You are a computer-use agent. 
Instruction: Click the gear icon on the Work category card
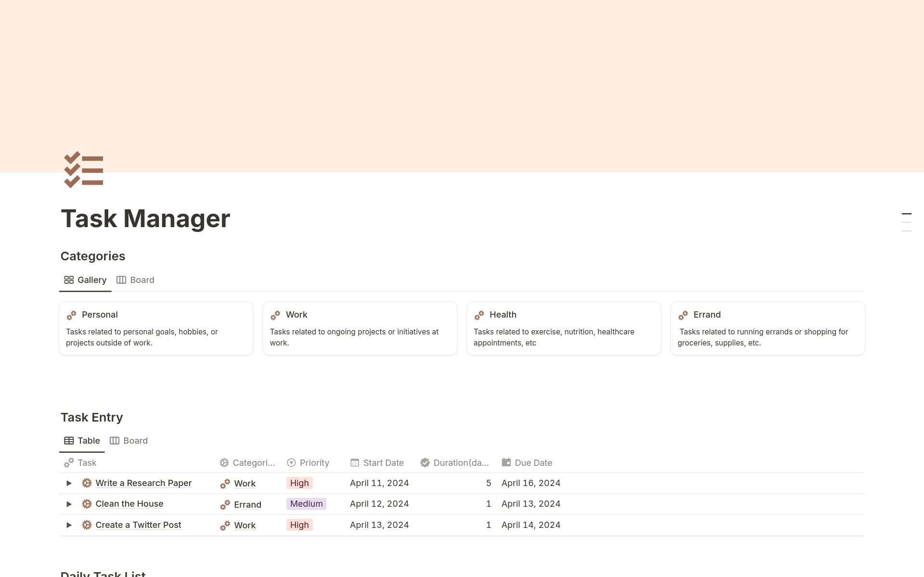tap(276, 315)
